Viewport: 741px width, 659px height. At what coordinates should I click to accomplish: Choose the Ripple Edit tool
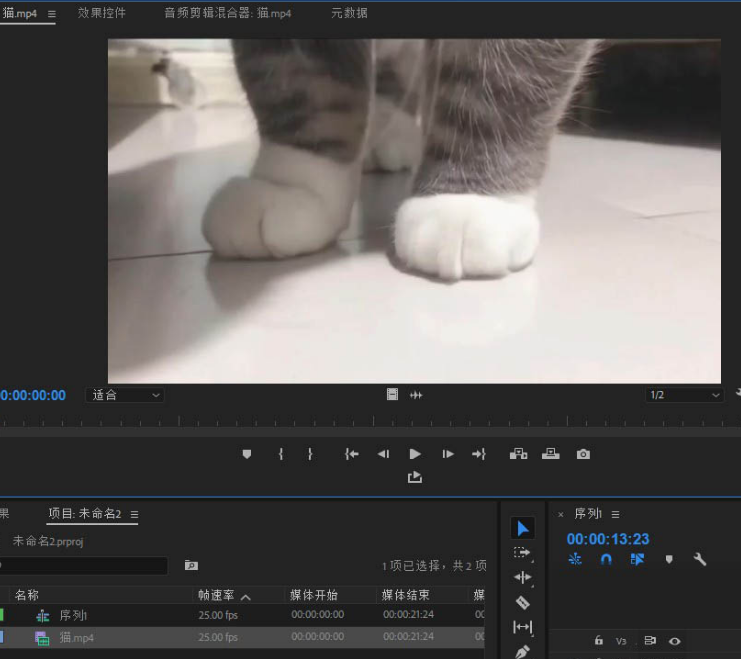[522, 577]
